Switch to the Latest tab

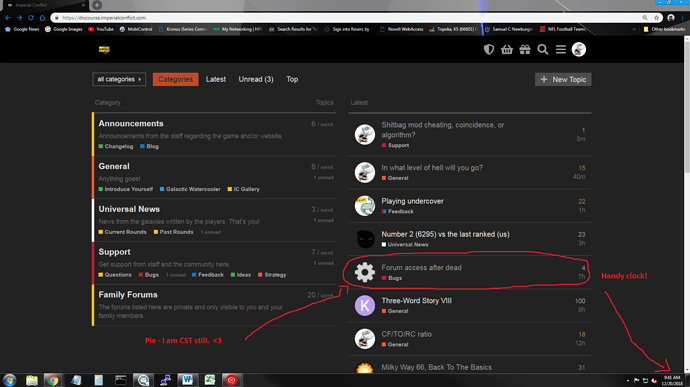(x=216, y=79)
